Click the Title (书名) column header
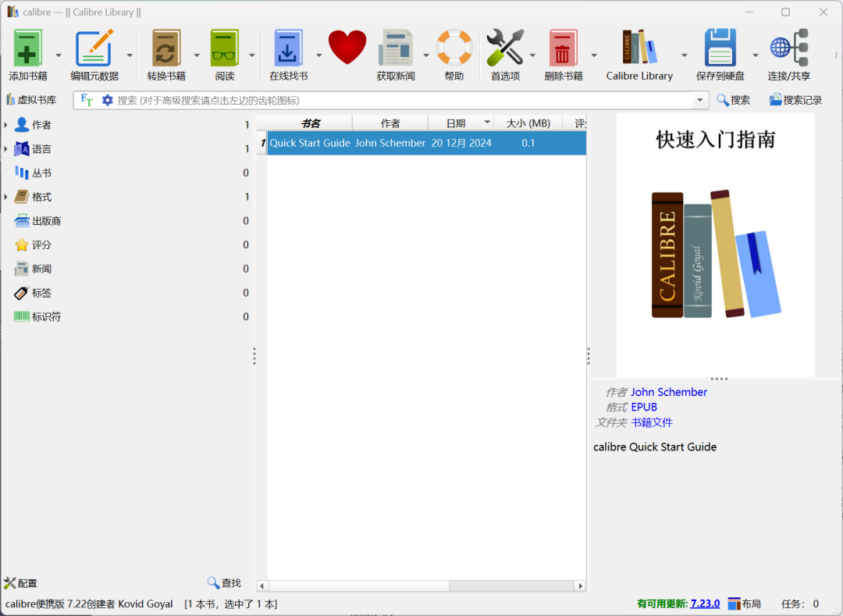The image size is (843, 616). [x=310, y=123]
